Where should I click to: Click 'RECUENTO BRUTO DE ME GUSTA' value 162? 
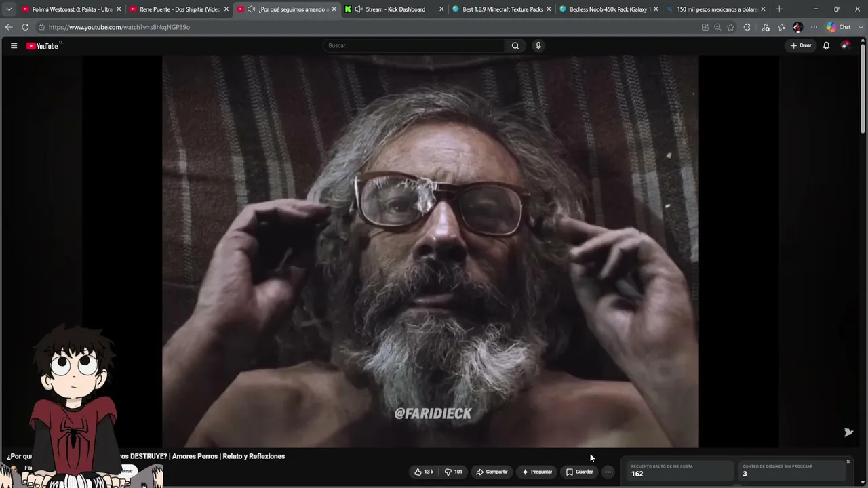tap(637, 474)
